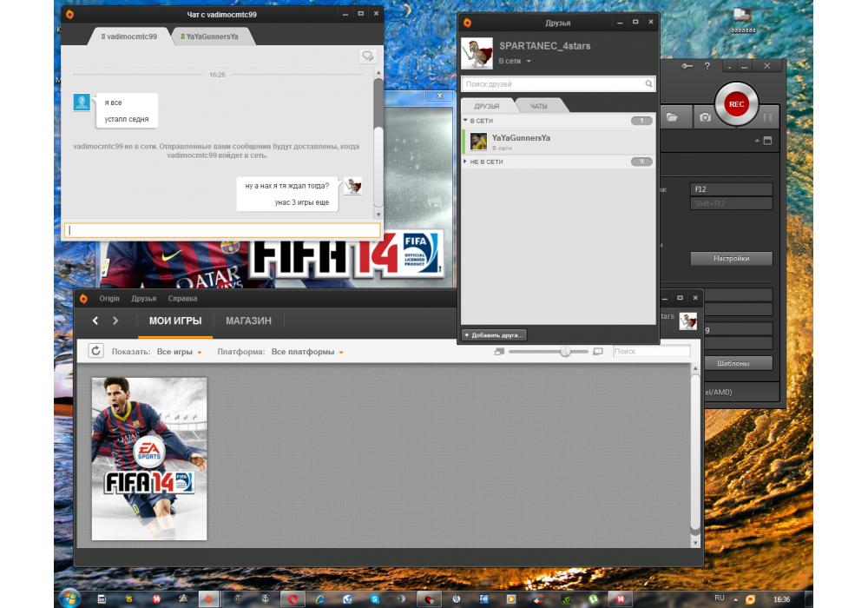
Task: Open the МАГАЗИН tab
Action: [x=248, y=321]
